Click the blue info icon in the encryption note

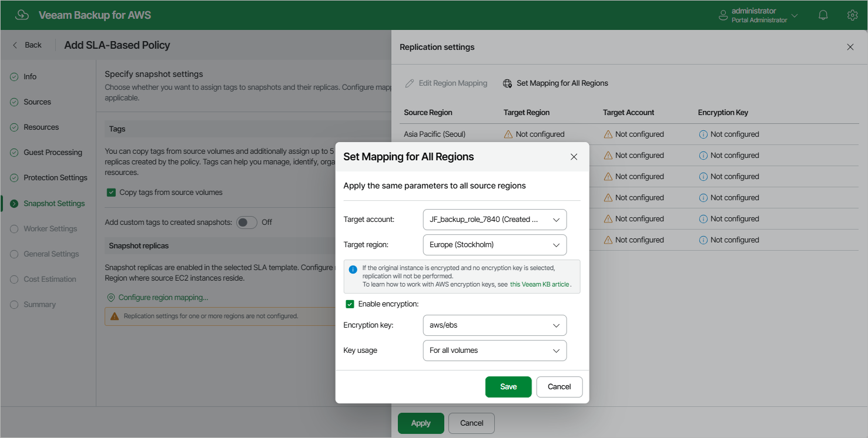point(352,269)
